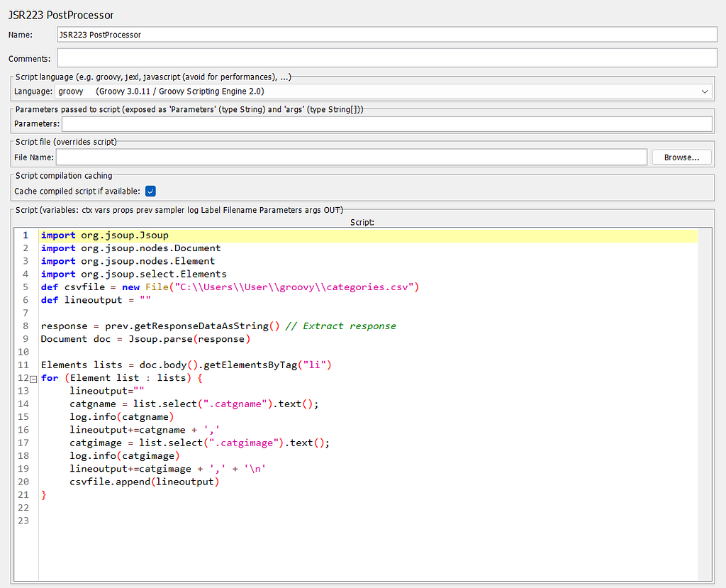Click the log.info(catgimage) line

tap(125, 456)
